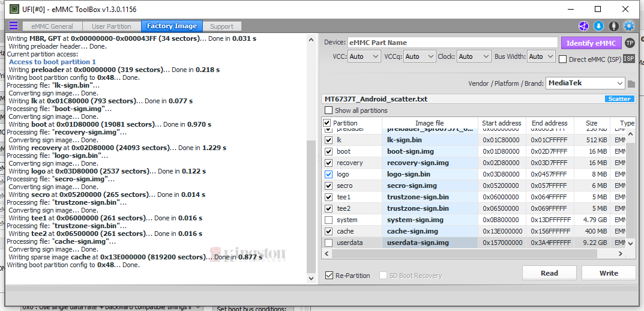Click the round TP icon

pyautogui.click(x=629, y=43)
